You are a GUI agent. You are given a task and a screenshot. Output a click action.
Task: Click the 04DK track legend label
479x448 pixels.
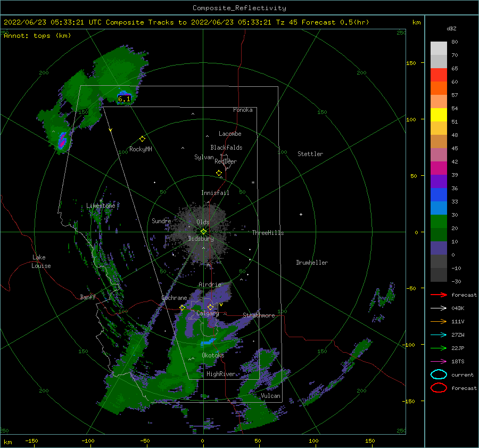(x=458, y=308)
